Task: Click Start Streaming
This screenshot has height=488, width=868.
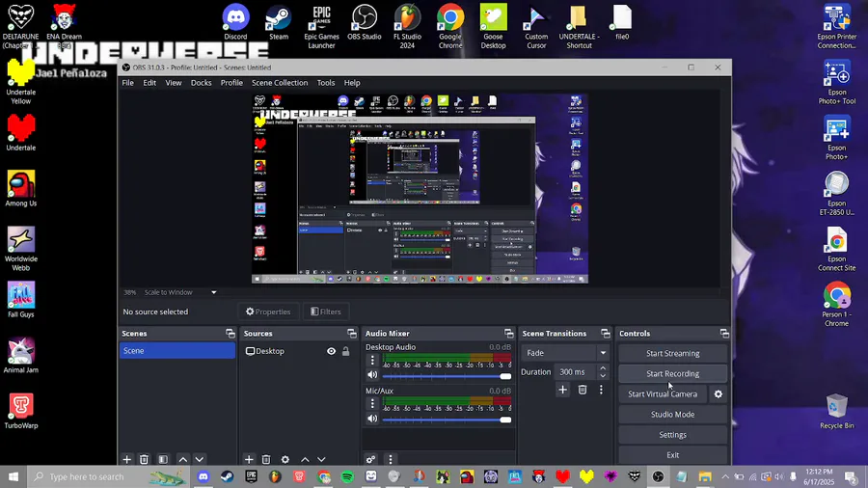Action: tap(672, 353)
